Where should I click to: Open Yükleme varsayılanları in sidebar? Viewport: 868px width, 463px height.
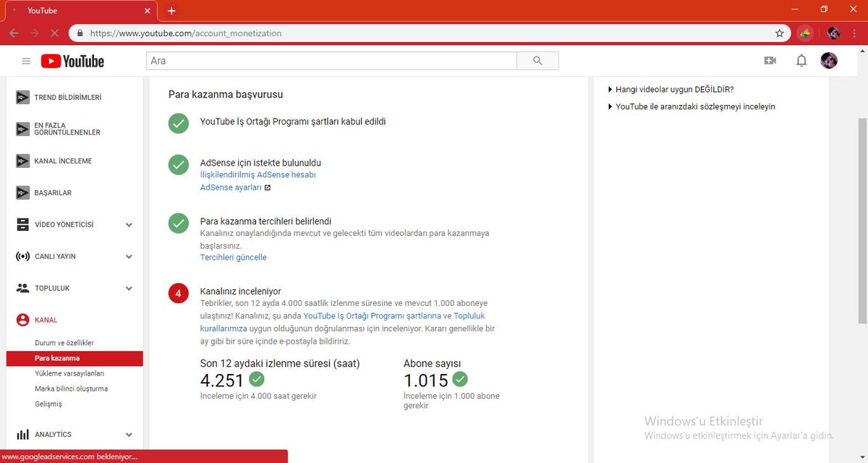point(69,373)
